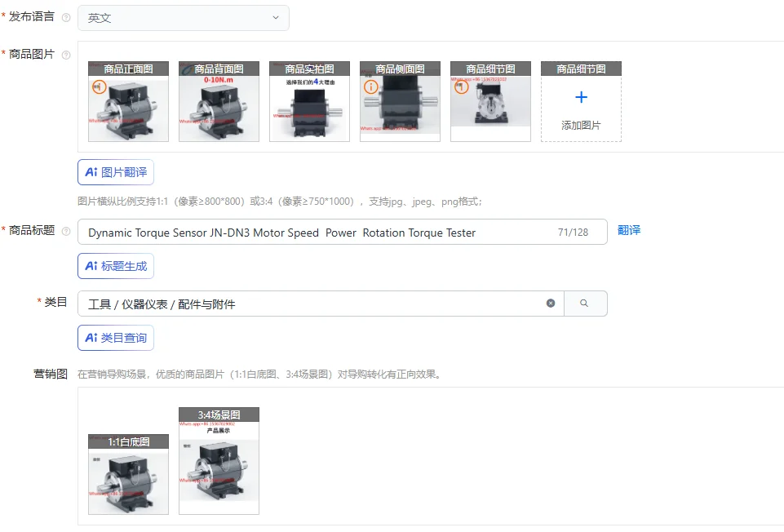Click inside the product title input field
Viewport: 784px width, 532px height.
click(x=326, y=232)
